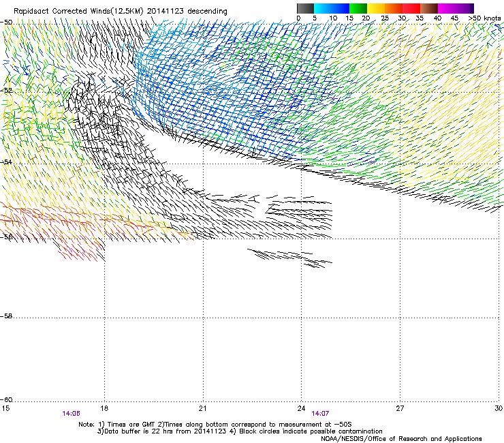Click the '-58' latitude axis label
The width and height of the screenshot is (504, 443).
point(6,316)
